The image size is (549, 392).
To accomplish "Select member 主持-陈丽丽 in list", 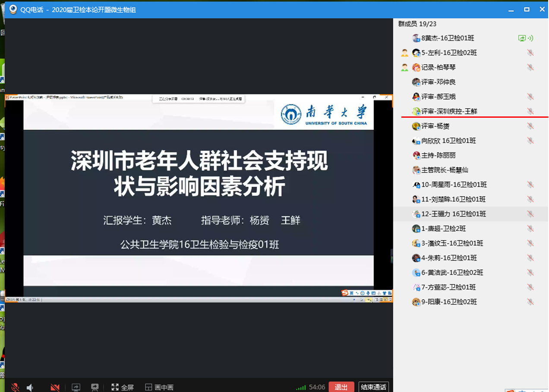I will tap(438, 155).
